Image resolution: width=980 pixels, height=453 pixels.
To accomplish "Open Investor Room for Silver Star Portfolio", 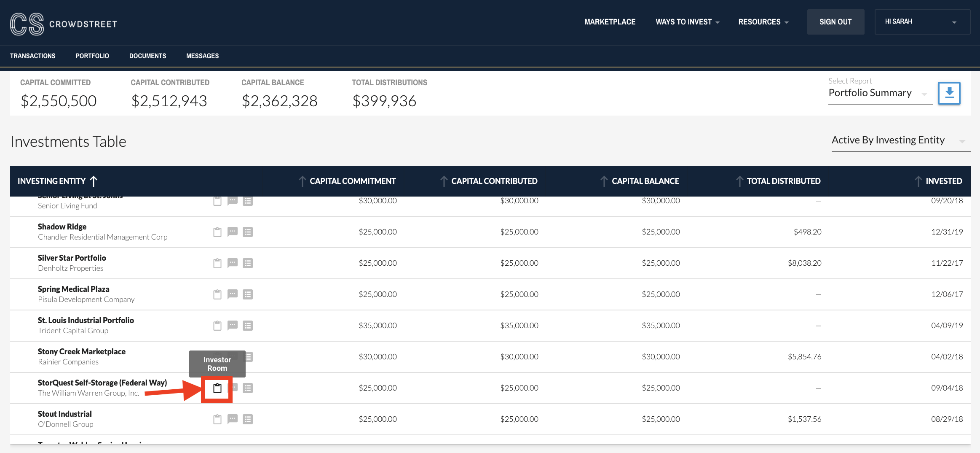I will pos(217,263).
